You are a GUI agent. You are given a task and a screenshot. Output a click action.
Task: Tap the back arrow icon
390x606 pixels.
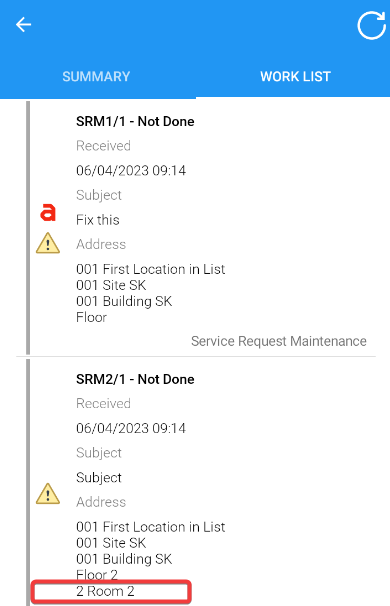coord(23,25)
